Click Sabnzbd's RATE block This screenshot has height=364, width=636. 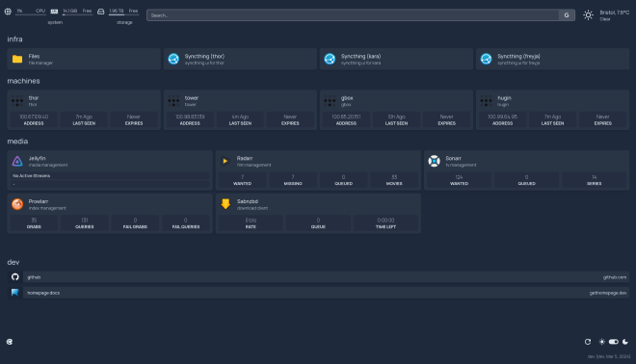pyautogui.click(x=251, y=223)
